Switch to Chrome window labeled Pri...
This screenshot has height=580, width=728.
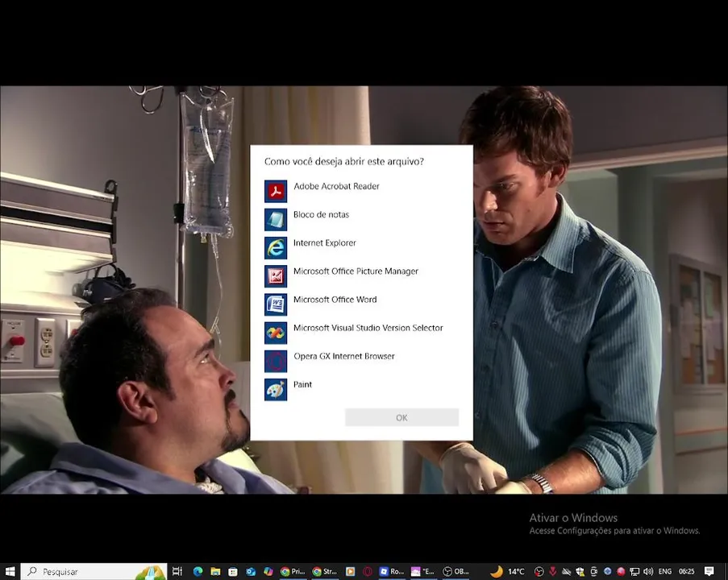tap(293, 571)
